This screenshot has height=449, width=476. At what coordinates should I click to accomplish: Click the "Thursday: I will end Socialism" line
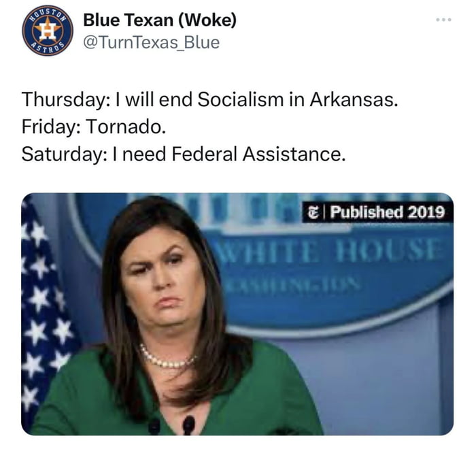click(x=209, y=99)
